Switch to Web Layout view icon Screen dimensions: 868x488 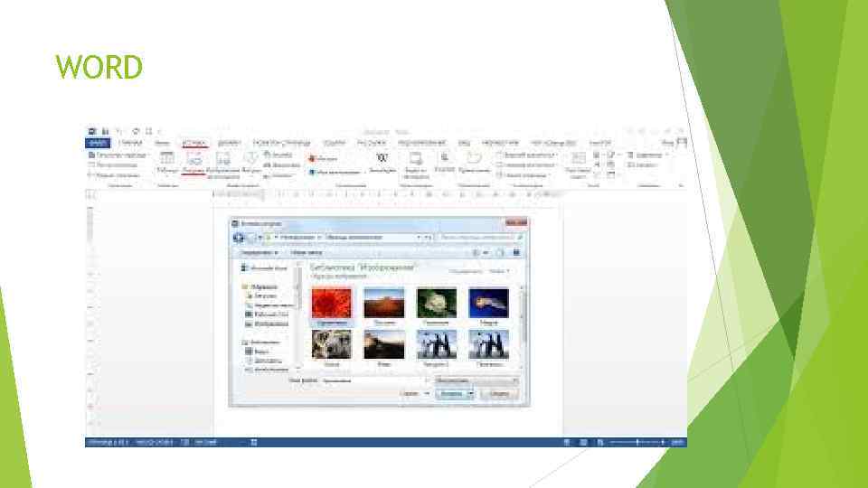pyautogui.click(x=600, y=443)
